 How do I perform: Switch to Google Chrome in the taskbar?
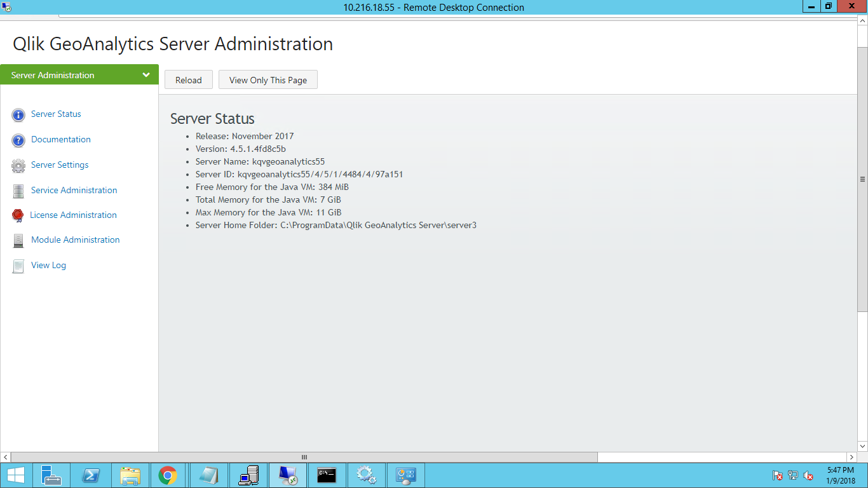168,475
